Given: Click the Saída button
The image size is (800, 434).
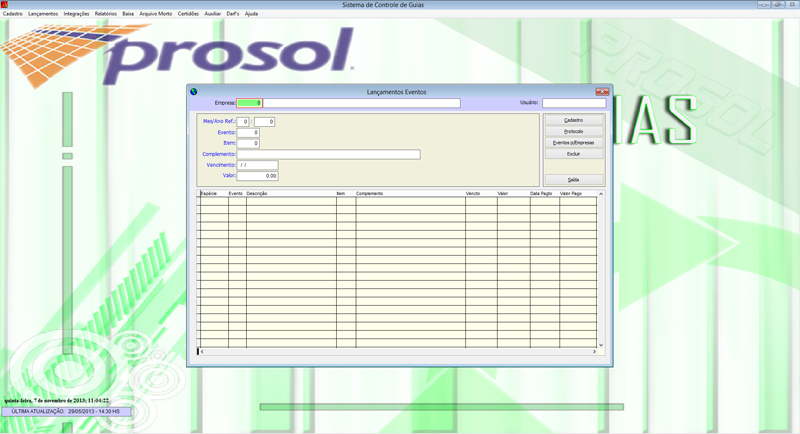Looking at the screenshot, I should click(574, 180).
